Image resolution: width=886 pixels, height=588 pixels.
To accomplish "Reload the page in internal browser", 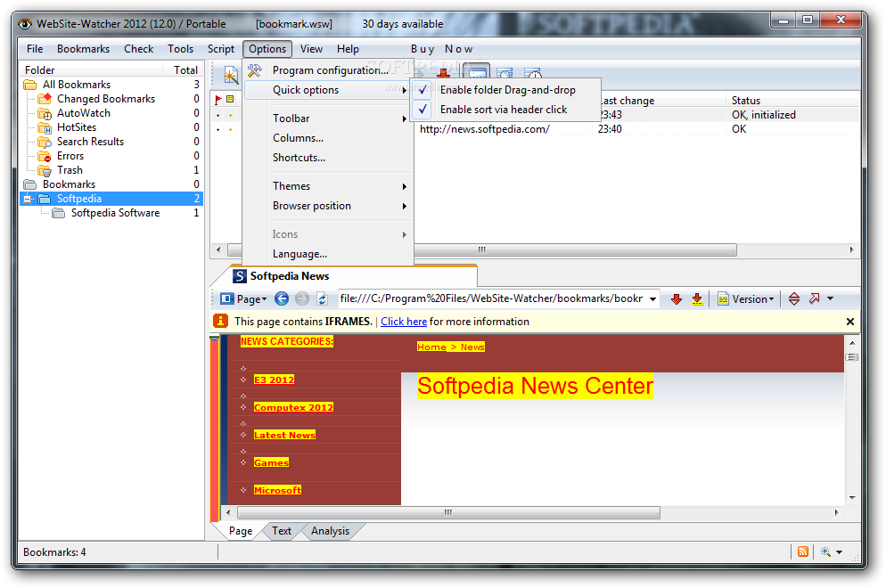I will pos(322,298).
